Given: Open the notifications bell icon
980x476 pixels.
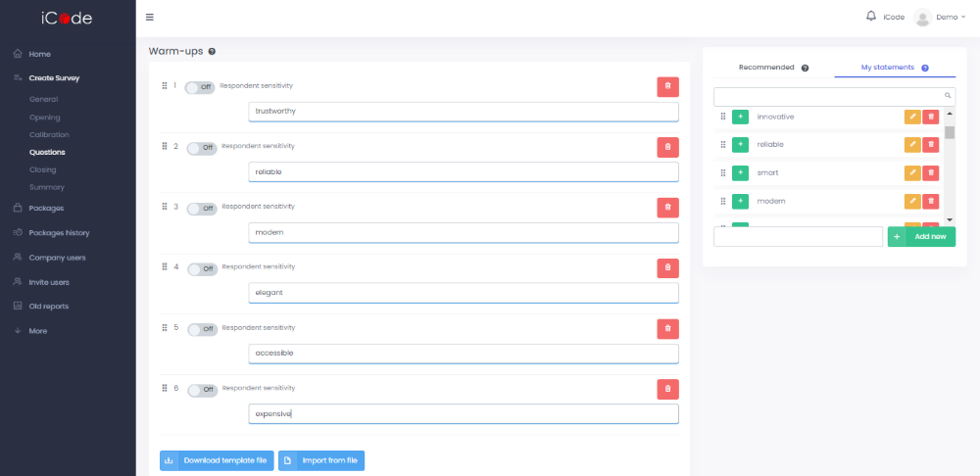Looking at the screenshot, I should [x=871, y=16].
